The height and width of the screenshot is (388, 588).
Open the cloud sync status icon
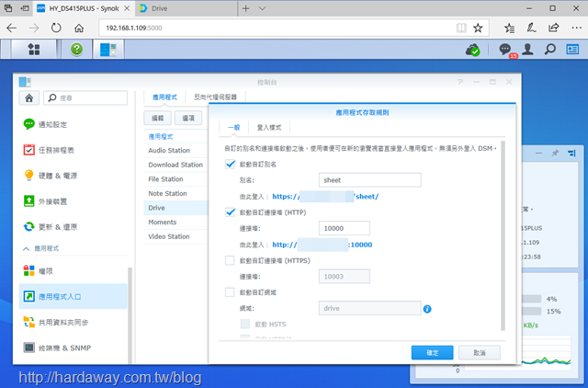click(x=472, y=50)
